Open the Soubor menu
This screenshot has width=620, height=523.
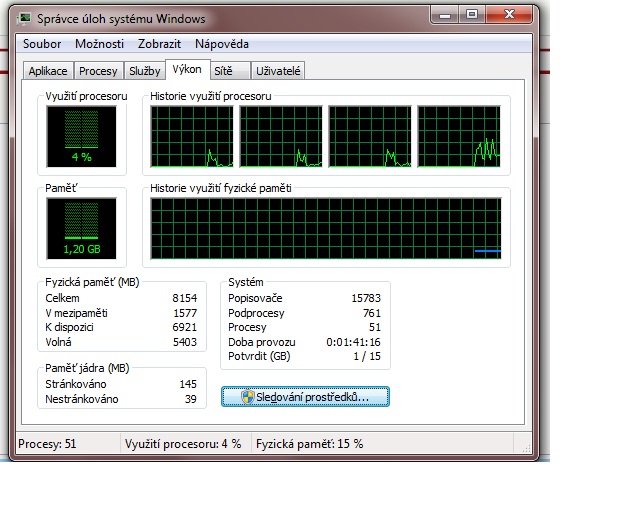coord(42,44)
